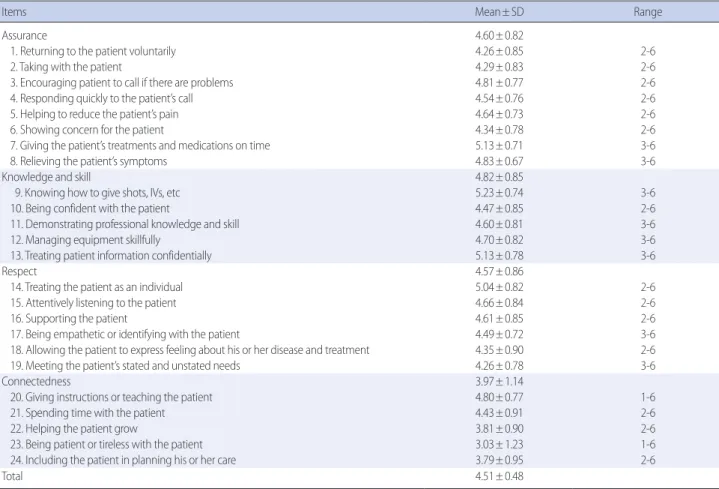The height and width of the screenshot is (489, 719).
Task: Select '8. Relieving the patient's symptoms'
Action: coord(88,161)
